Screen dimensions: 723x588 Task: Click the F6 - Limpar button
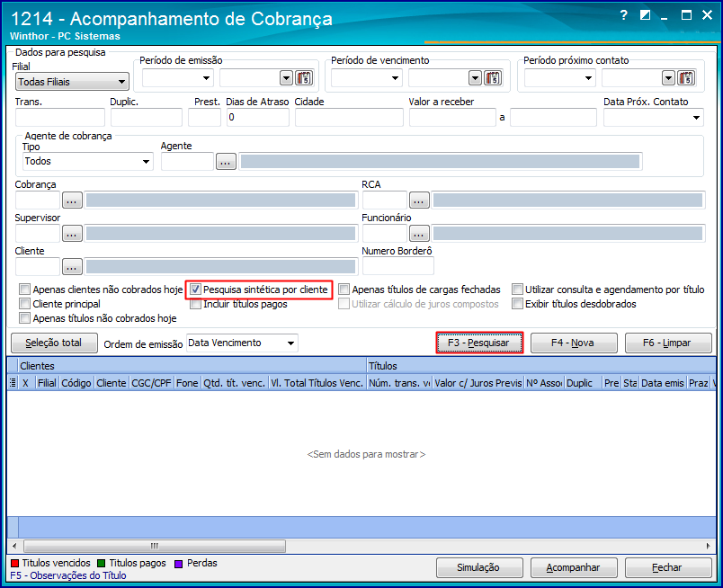667,343
